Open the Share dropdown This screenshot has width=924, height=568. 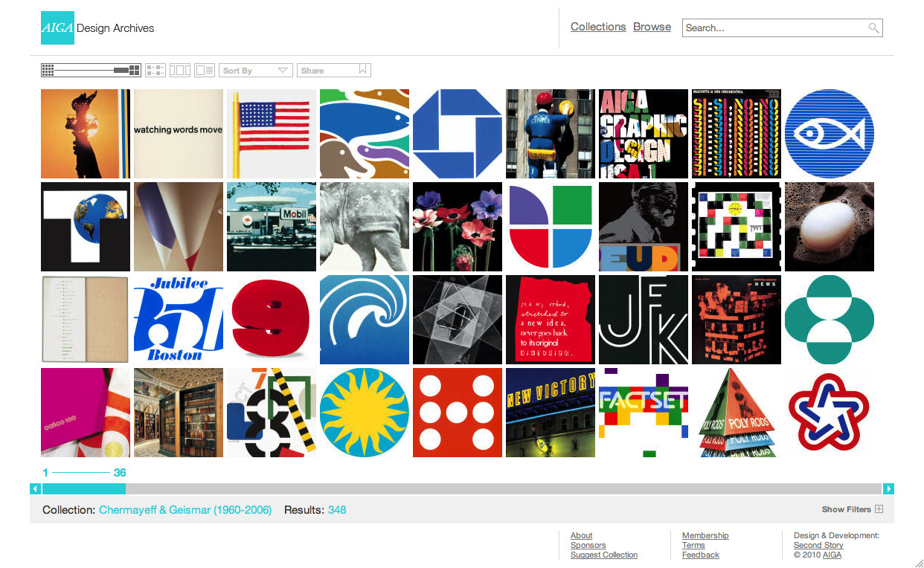pos(333,70)
